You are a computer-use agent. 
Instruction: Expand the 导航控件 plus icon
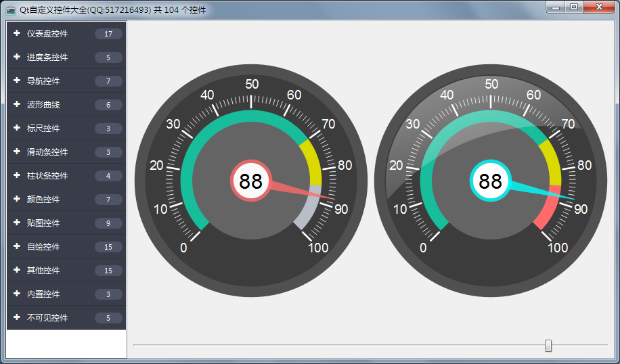(17, 81)
